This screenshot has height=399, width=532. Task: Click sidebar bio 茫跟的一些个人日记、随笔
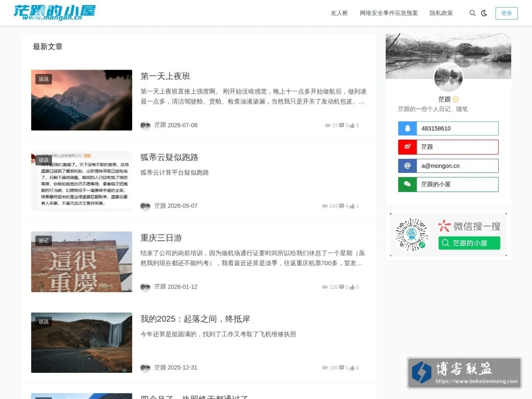point(433,109)
